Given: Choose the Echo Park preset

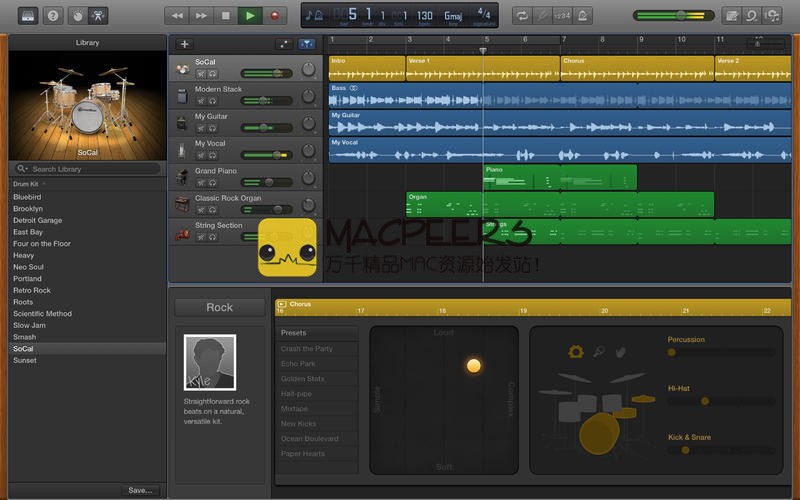Looking at the screenshot, I should (x=298, y=364).
